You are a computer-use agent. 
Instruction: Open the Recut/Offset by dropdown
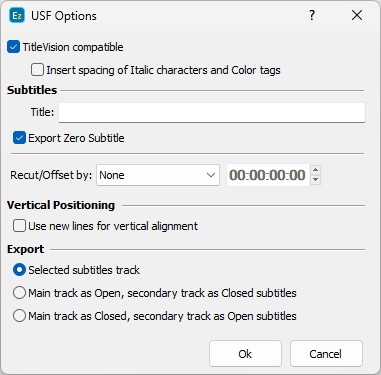[x=158, y=175]
